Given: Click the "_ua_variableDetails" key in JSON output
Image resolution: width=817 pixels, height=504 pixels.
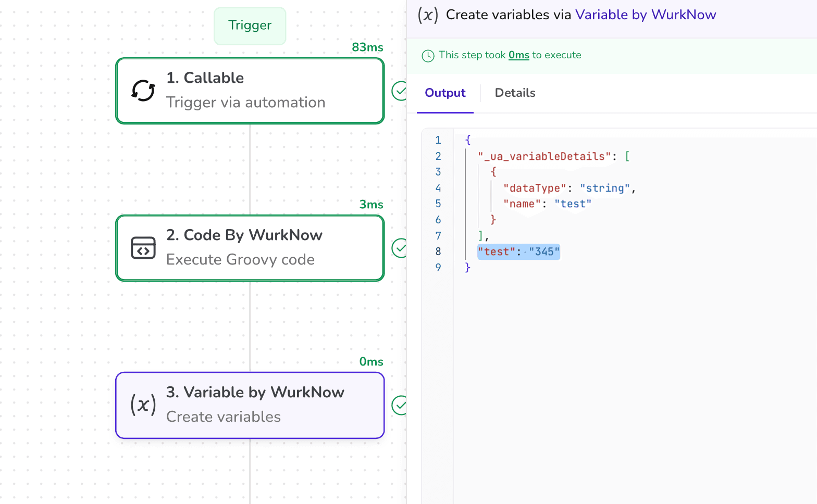Looking at the screenshot, I should (x=544, y=156).
